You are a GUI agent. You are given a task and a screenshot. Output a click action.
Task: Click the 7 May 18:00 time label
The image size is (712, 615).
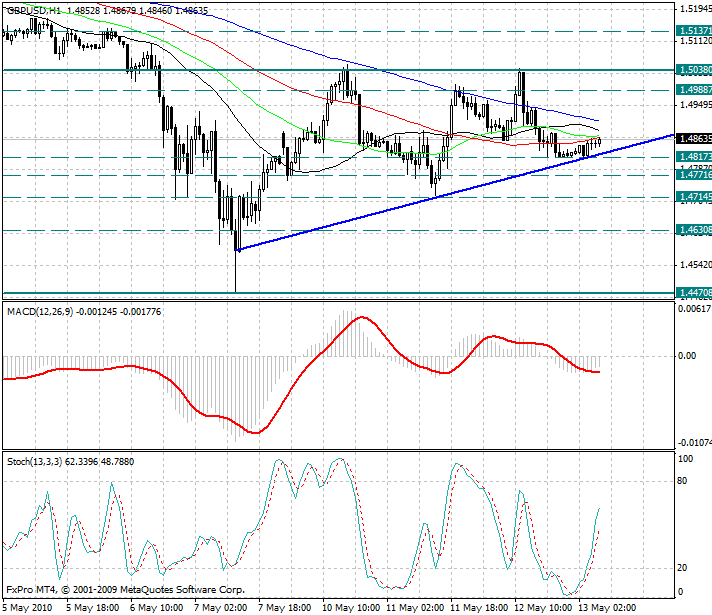pyautogui.click(x=284, y=608)
